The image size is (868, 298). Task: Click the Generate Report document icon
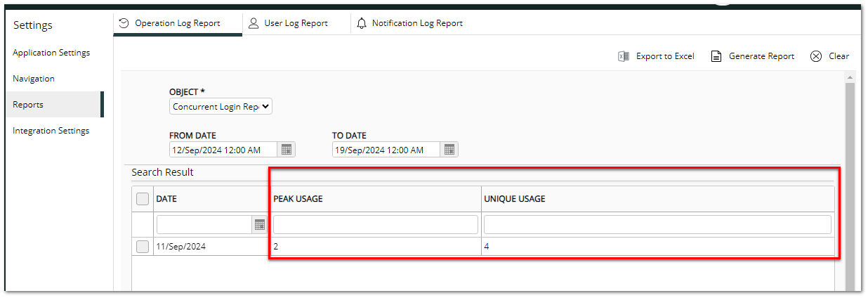point(716,56)
